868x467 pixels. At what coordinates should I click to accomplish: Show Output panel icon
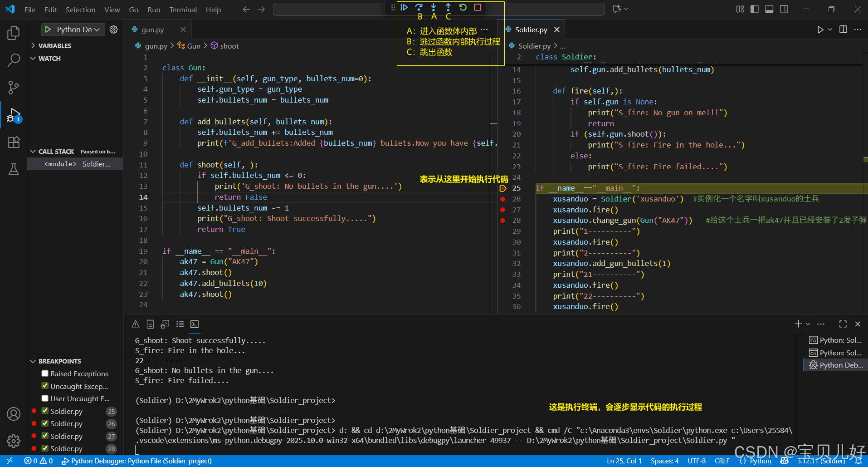coord(150,324)
